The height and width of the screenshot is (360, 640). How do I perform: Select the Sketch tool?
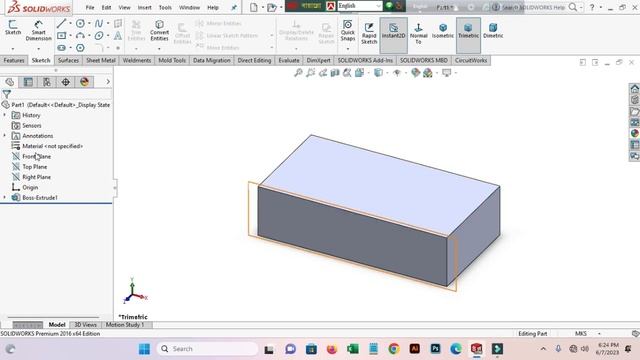[x=13, y=28]
